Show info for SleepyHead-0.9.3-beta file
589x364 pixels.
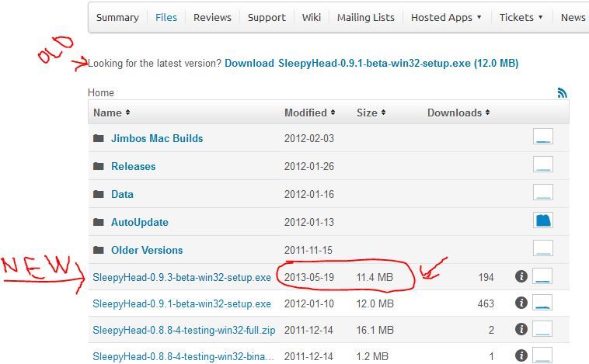[521, 276]
